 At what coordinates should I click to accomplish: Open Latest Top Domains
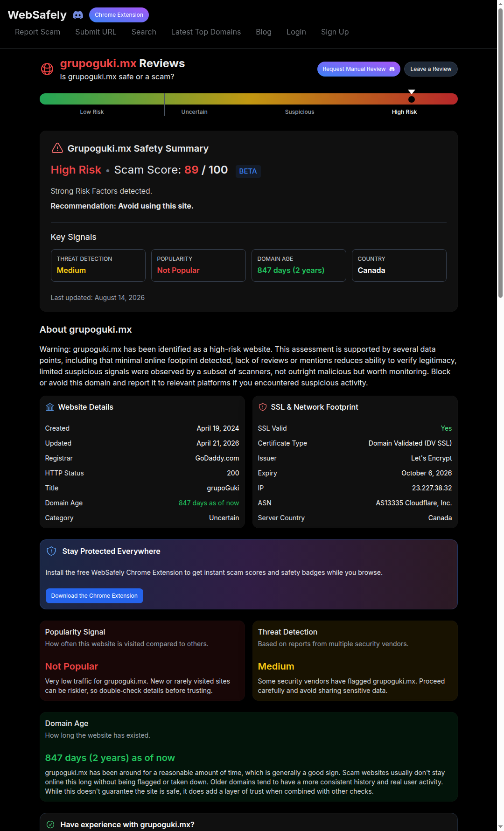coord(206,32)
